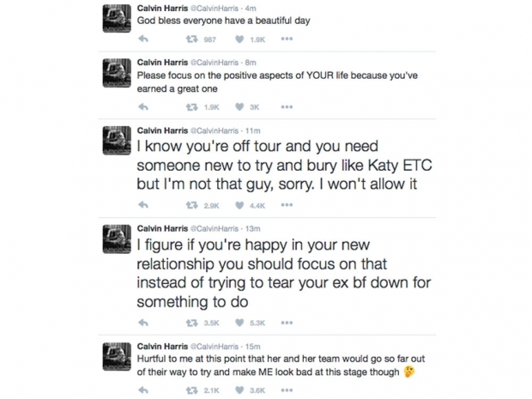Retweet the "Hurtful to me" tweet

pos(191,390)
